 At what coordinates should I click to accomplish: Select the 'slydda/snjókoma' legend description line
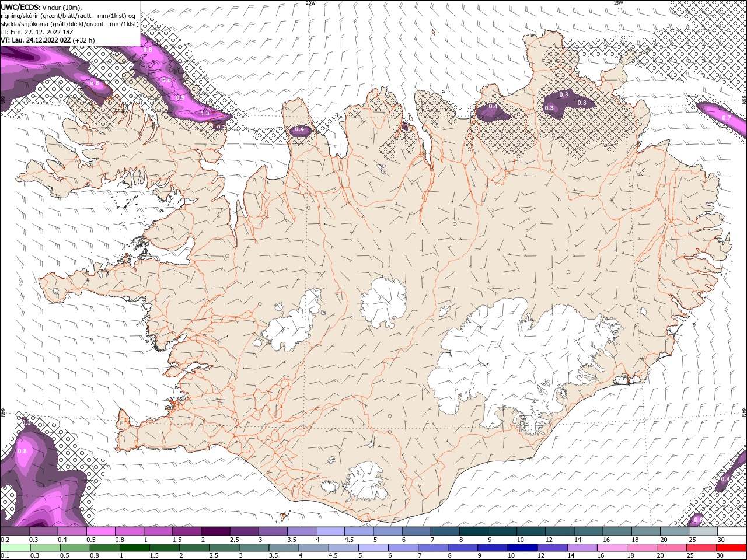point(69,24)
